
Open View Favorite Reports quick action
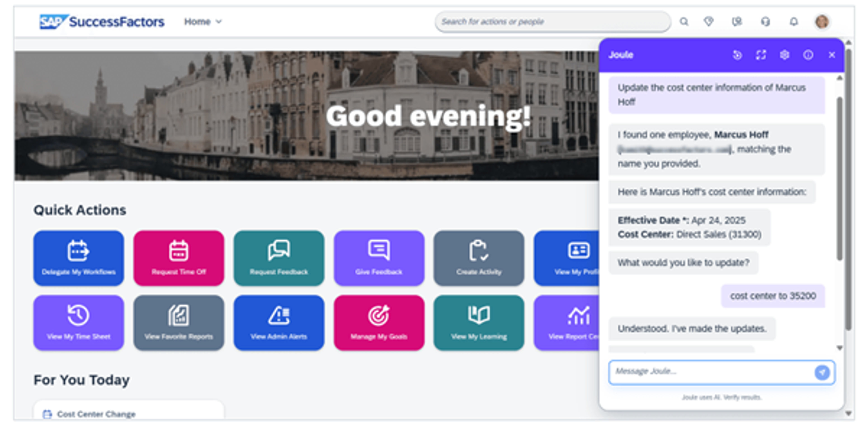(179, 323)
